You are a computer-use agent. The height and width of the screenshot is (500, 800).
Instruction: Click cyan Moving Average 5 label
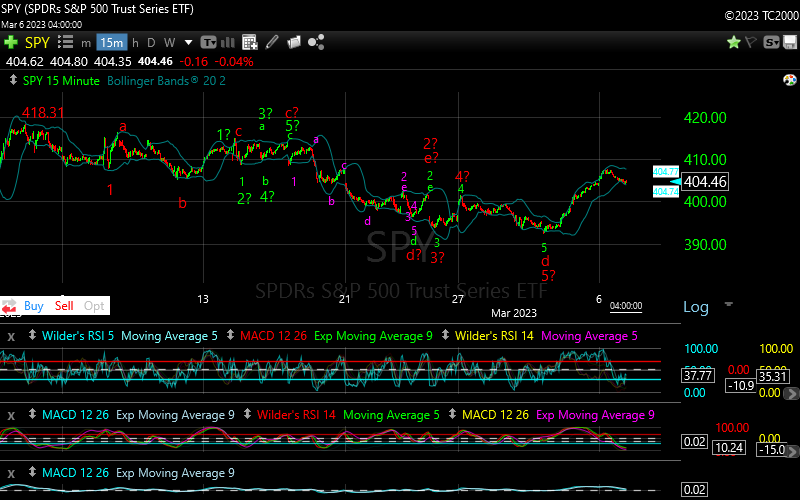[x=169, y=336]
